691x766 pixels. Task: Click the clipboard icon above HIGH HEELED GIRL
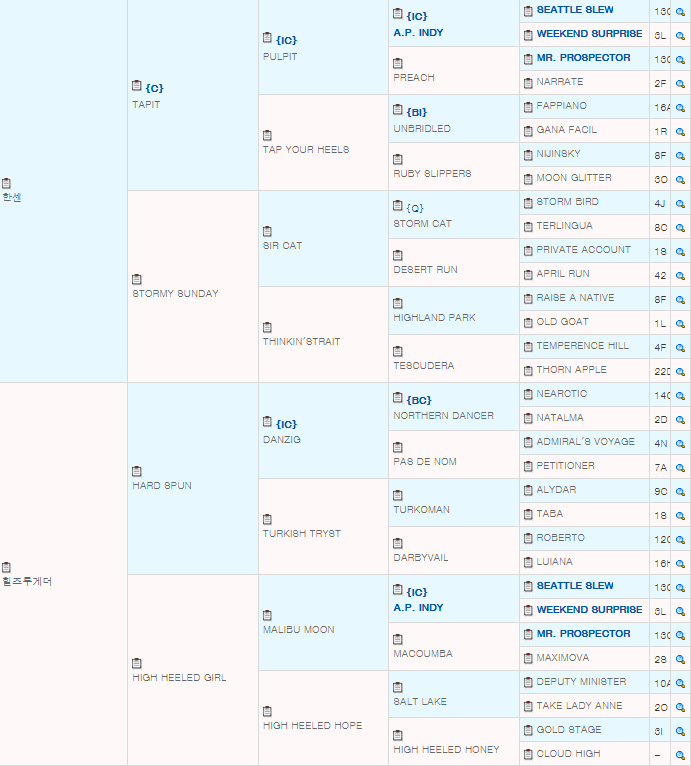(x=137, y=663)
